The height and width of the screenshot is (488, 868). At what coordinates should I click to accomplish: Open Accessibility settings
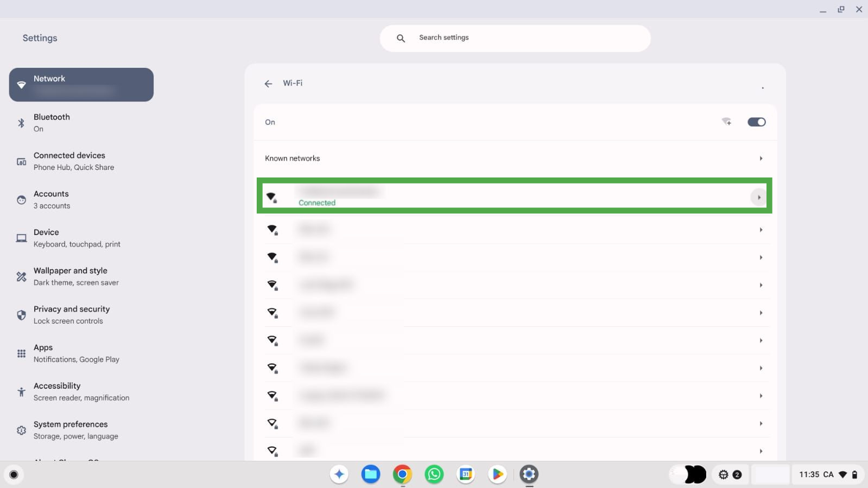81,392
